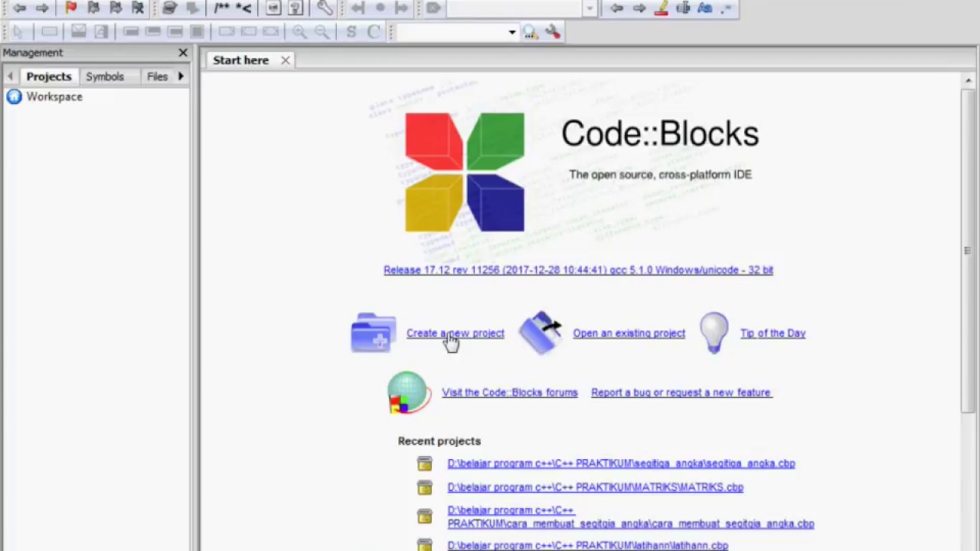Open the search text combo dropdown arrow
The height and width of the screenshot is (551, 980).
(511, 32)
